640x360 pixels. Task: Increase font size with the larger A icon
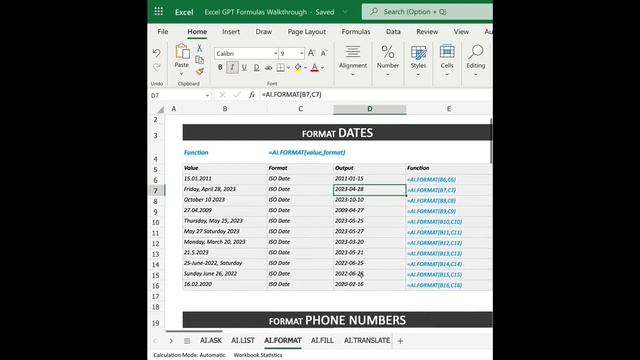[x=311, y=53]
